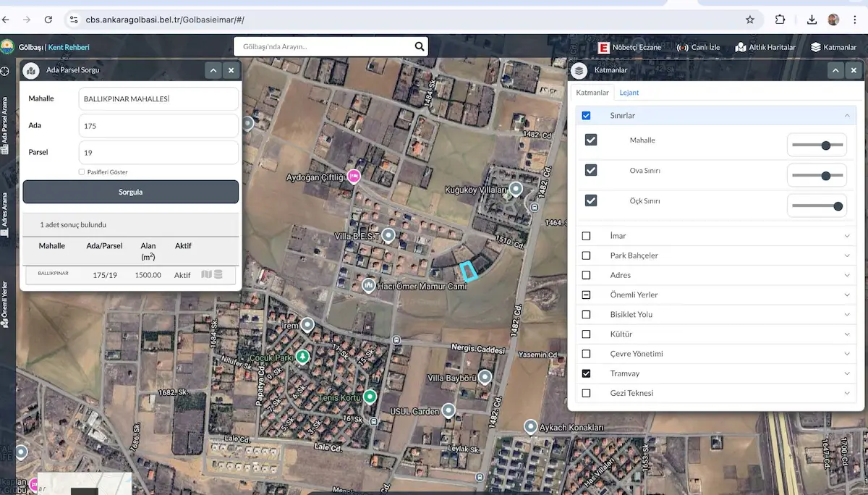The image size is (868, 495).
Task: Uncheck the Öçk Sınırı layer checkbox
Action: 591,200
